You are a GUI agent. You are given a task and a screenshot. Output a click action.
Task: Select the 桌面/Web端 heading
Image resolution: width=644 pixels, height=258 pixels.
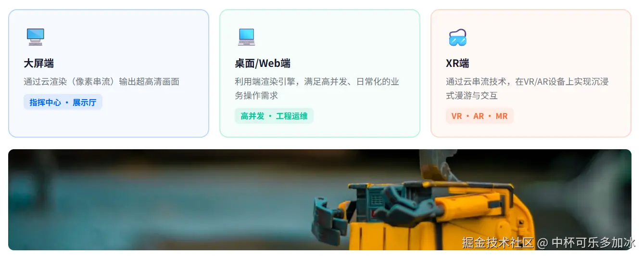263,63
